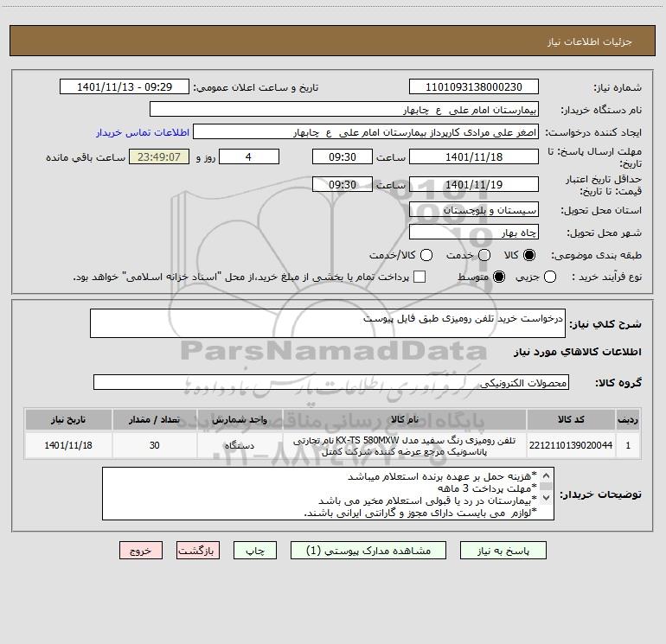The width and height of the screenshot is (666, 644).
Task: Click the تاریخ نیاز column header
Action: (x=68, y=419)
